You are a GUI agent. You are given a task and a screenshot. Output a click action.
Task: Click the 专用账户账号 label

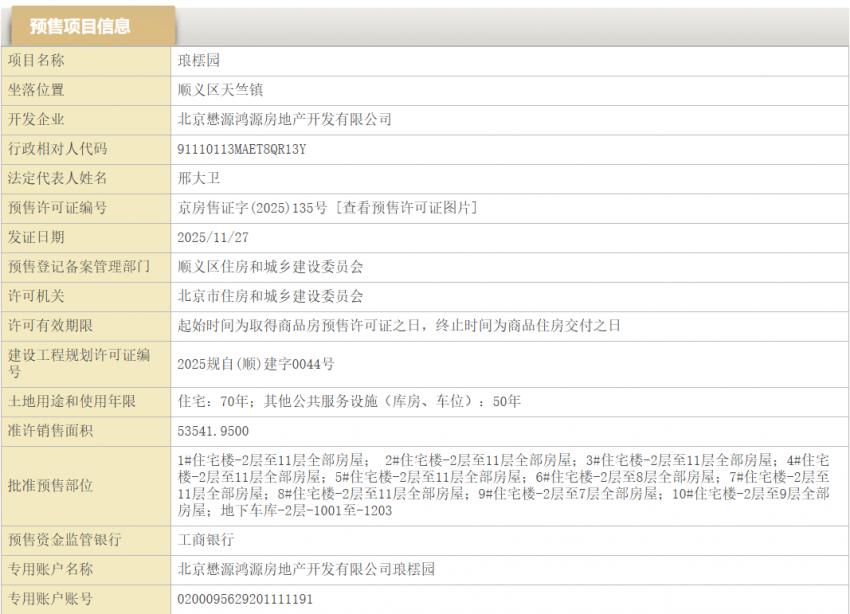click(50, 598)
